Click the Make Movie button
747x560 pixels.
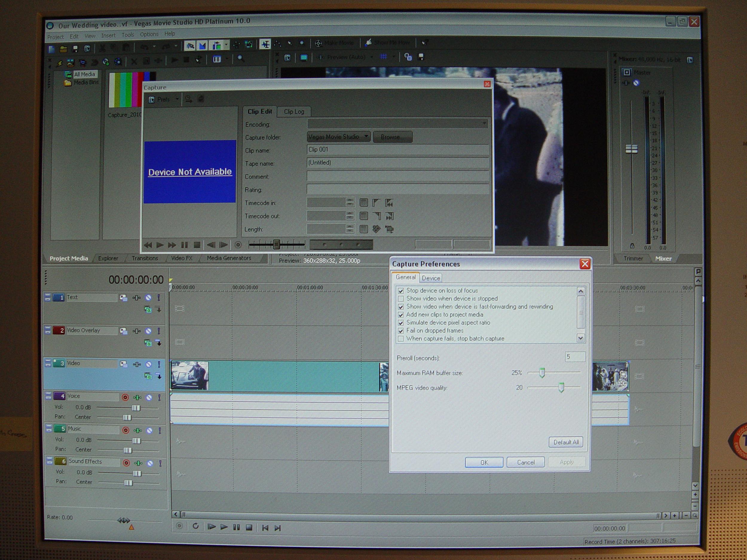pyautogui.click(x=334, y=43)
